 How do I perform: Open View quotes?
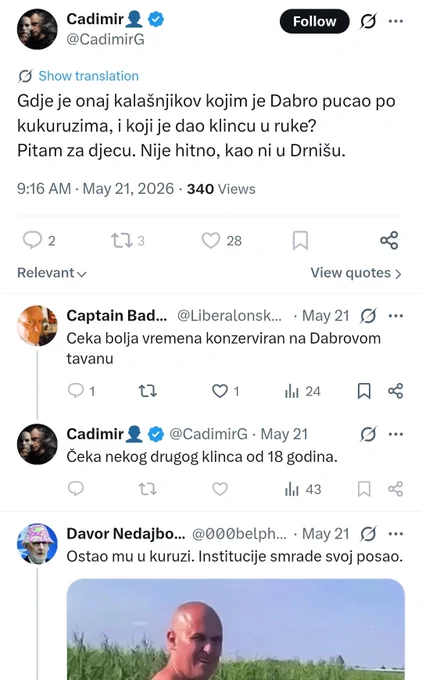tap(356, 273)
